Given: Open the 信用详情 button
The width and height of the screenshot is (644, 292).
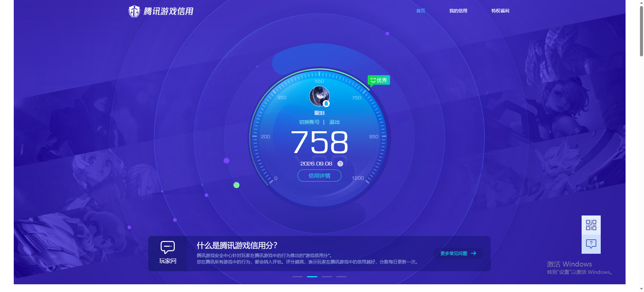Looking at the screenshot, I should 319,176.
